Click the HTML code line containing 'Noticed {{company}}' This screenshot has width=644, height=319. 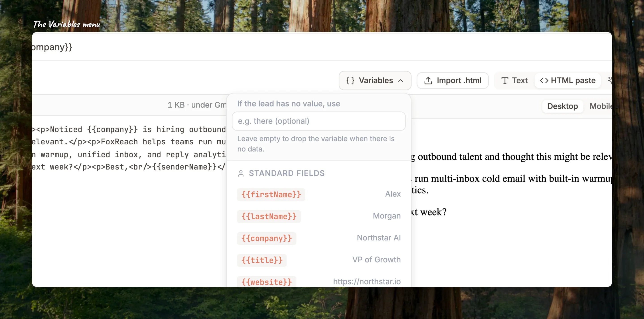(x=129, y=130)
